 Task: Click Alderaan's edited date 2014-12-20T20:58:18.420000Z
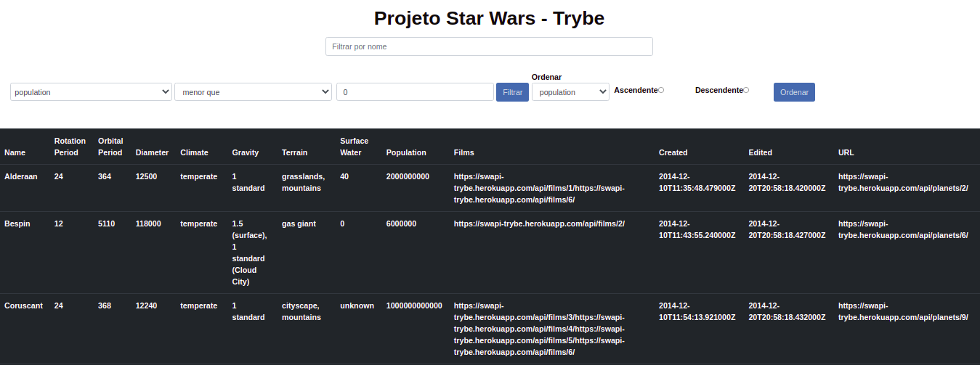tap(787, 182)
